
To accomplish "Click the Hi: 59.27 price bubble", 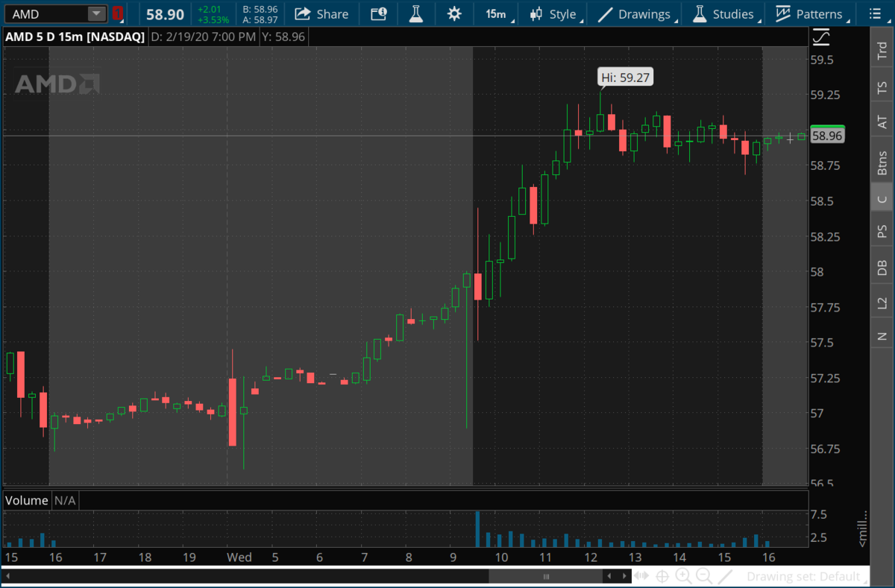I will 626,77.
